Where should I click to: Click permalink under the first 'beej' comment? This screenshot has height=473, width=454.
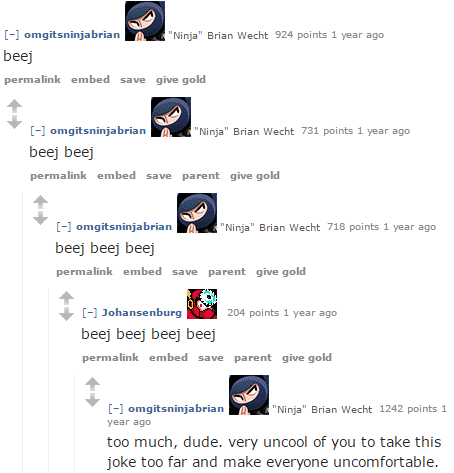[x=32, y=80]
